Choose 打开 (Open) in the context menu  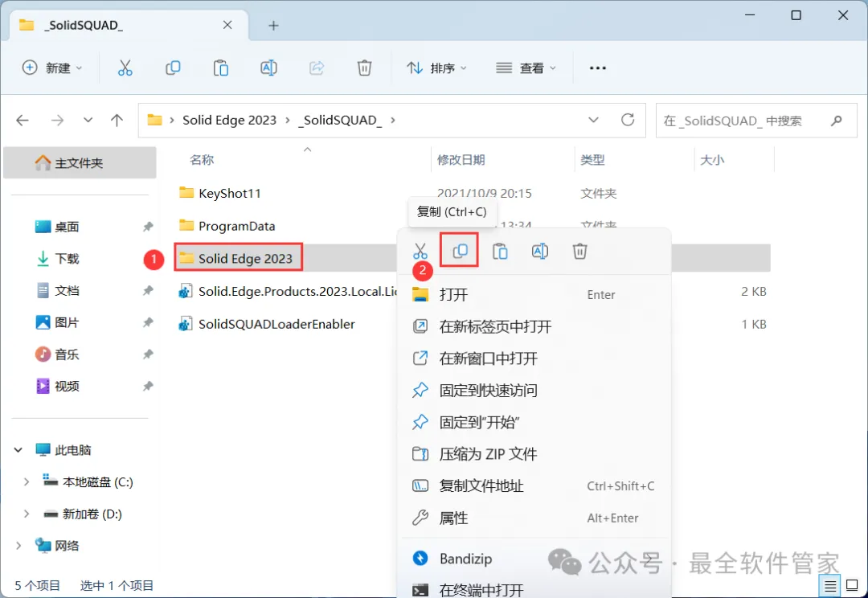point(534,294)
